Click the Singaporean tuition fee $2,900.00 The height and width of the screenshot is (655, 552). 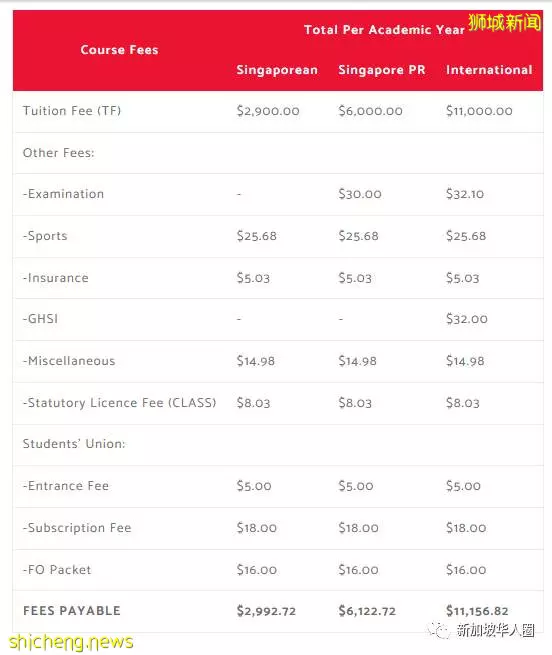pos(268,111)
